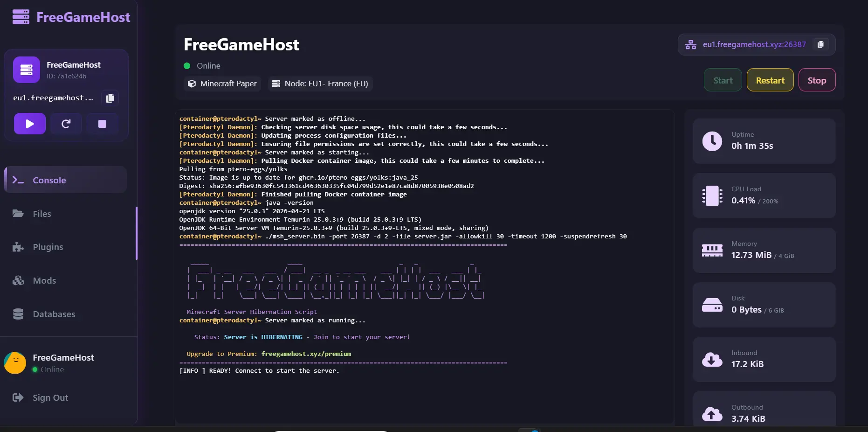Click the Uptime clock icon
This screenshot has height=432, width=868.
coord(712,141)
